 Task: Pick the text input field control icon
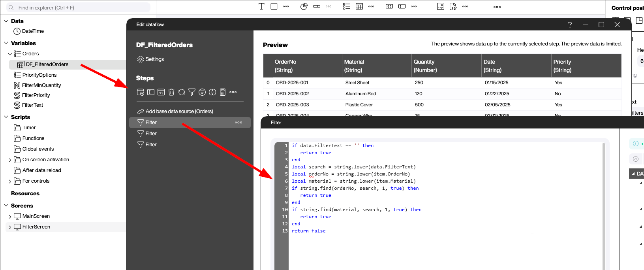point(402,6)
